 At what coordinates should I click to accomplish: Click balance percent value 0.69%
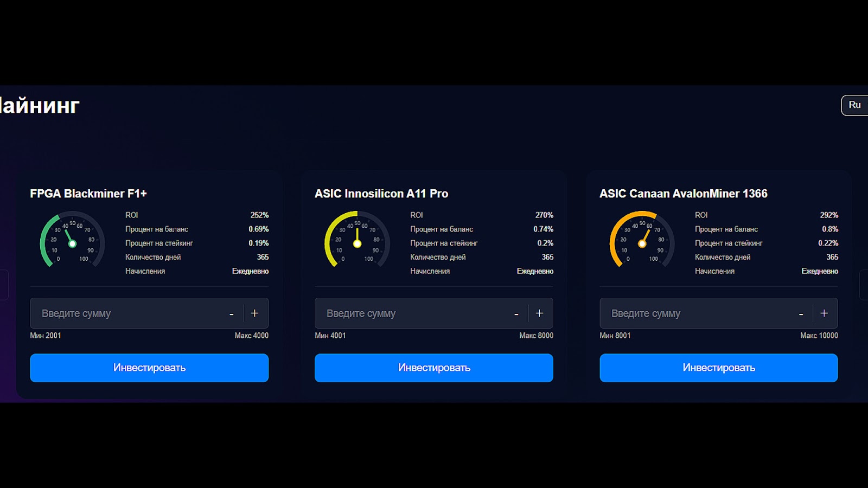(259, 229)
